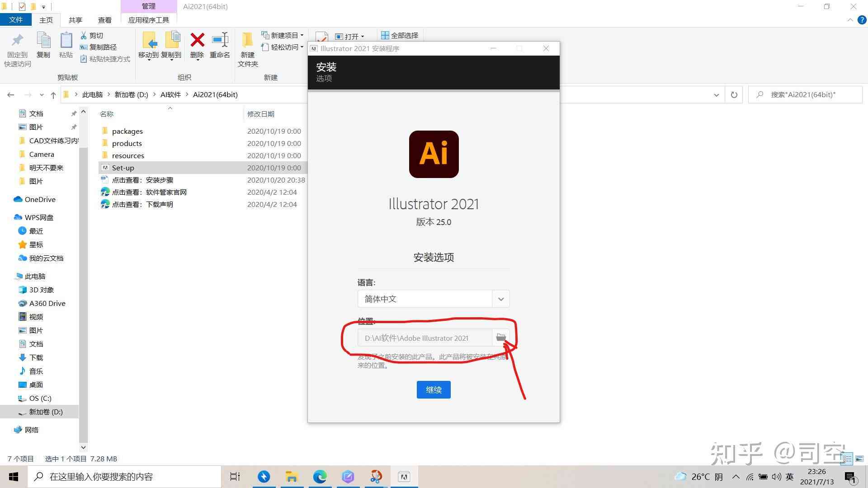868x488 pixels.
Task: Select the 语言 dropdown for language
Action: point(434,299)
